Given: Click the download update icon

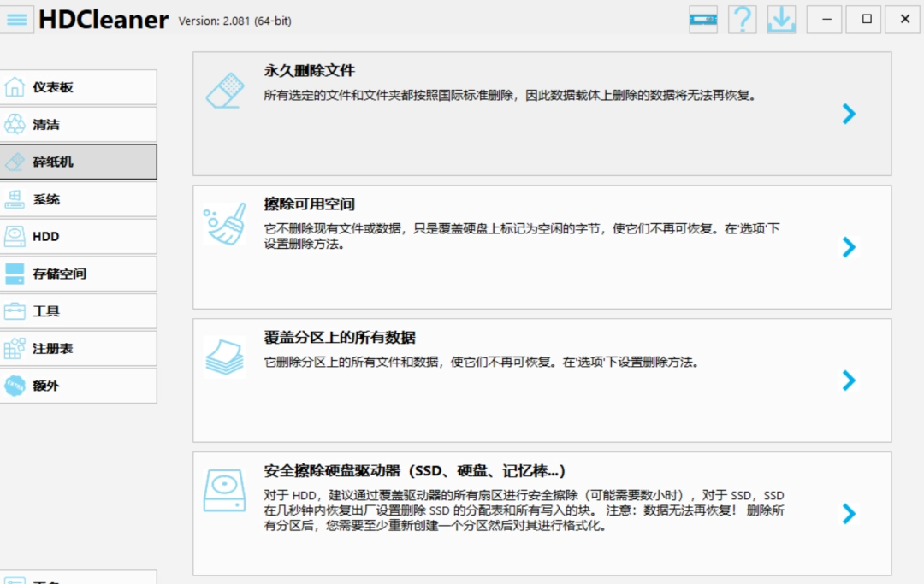Looking at the screenshot, I should (781, 20).
